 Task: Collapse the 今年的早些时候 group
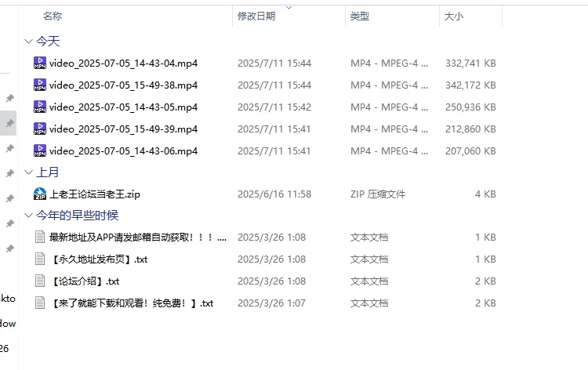pos(28,216)
